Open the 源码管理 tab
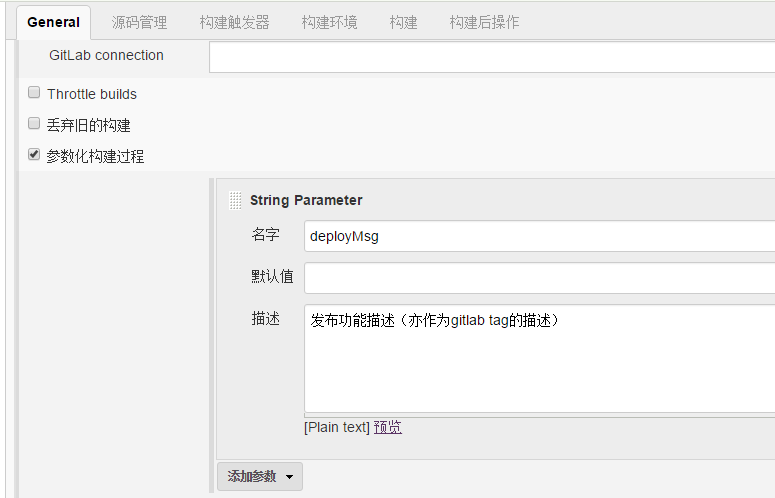The width and height of the screenshot is (775, 498). [139, 22]
